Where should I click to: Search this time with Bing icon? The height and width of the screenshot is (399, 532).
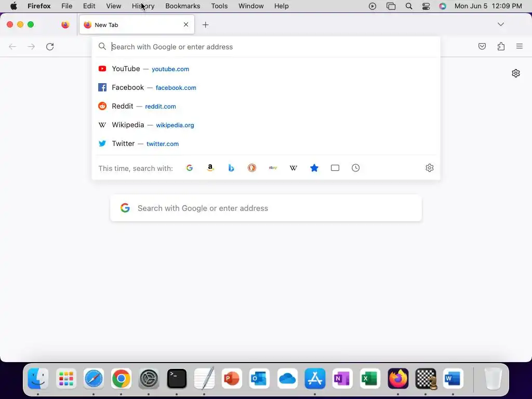tap(231, 168)
